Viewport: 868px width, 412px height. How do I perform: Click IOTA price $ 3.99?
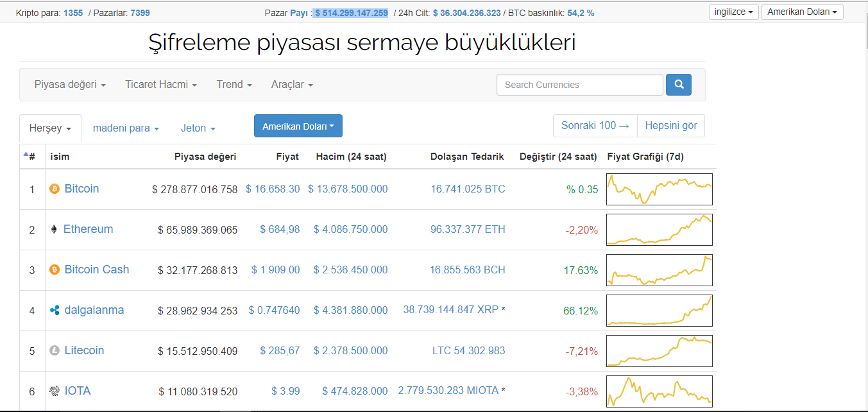pos(285,391)
